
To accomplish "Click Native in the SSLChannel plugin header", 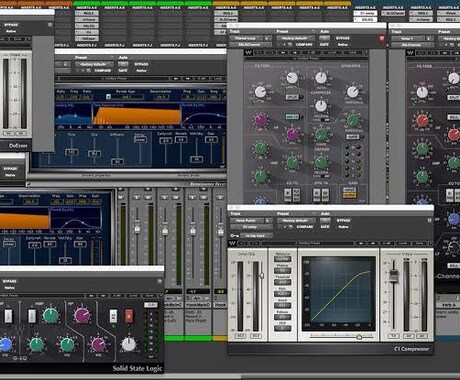I will tap(343, 44).
